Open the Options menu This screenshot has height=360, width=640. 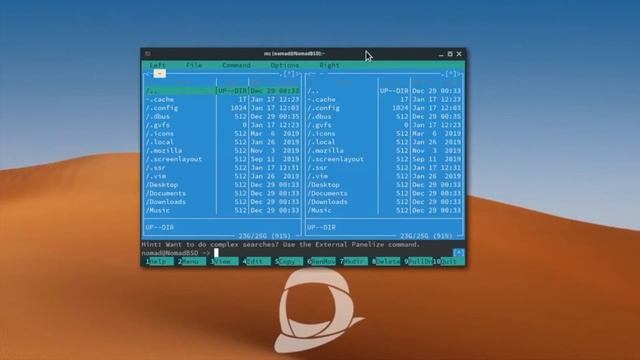284,65
